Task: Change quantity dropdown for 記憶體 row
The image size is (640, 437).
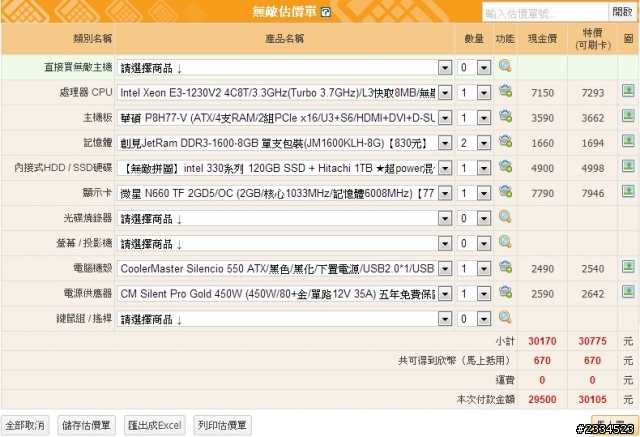Action: coord(474,143)
